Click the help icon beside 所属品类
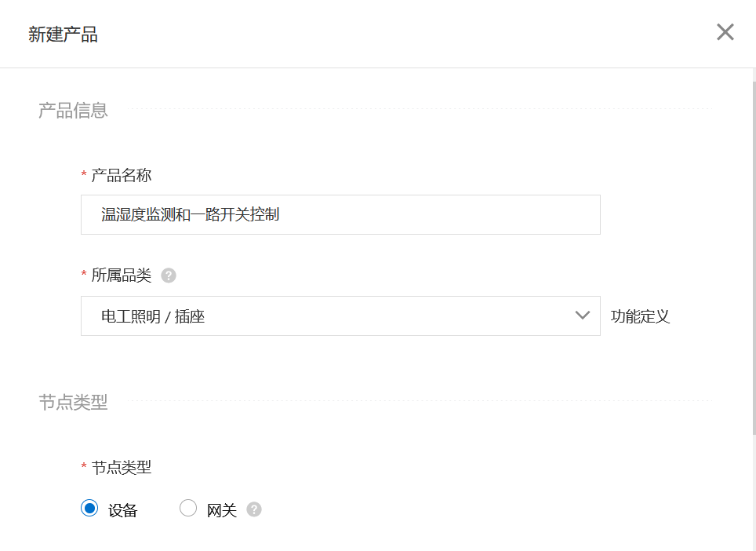Screen dimensions: 756x551 tap(169, 275)
